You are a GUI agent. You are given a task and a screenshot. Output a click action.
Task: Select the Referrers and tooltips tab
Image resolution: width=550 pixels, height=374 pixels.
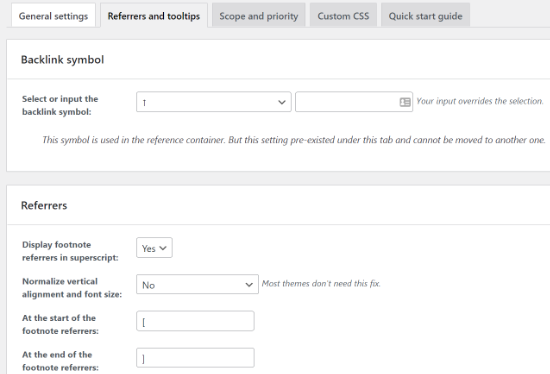click(x=154, y=16)
